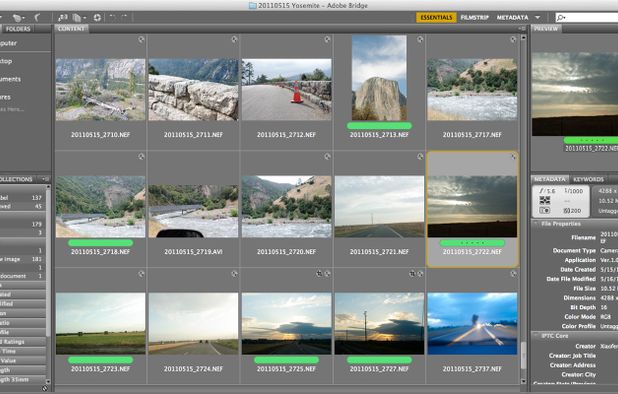
Task: Click settings badge on 20110515_2717.NEF thumbnail
Action: click(513, 39)
